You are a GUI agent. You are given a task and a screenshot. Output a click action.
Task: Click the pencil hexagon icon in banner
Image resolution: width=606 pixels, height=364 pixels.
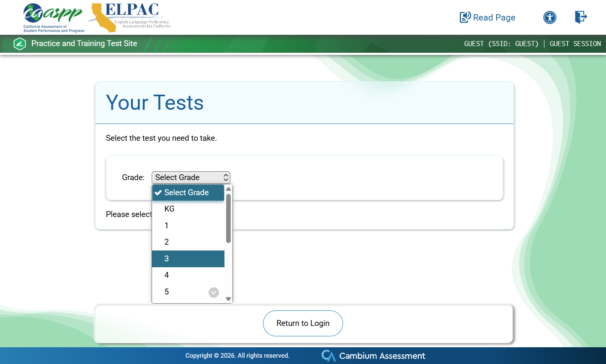[20, 44]
